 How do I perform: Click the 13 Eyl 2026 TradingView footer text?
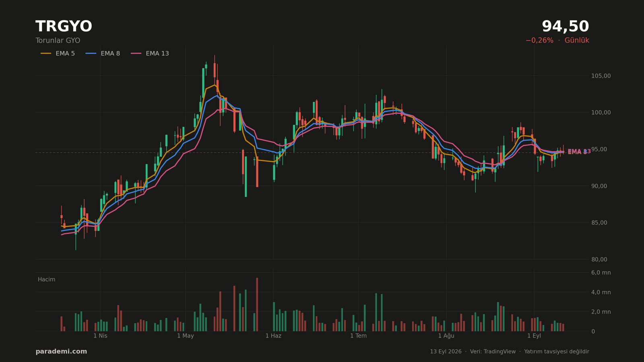click(510, 352)
